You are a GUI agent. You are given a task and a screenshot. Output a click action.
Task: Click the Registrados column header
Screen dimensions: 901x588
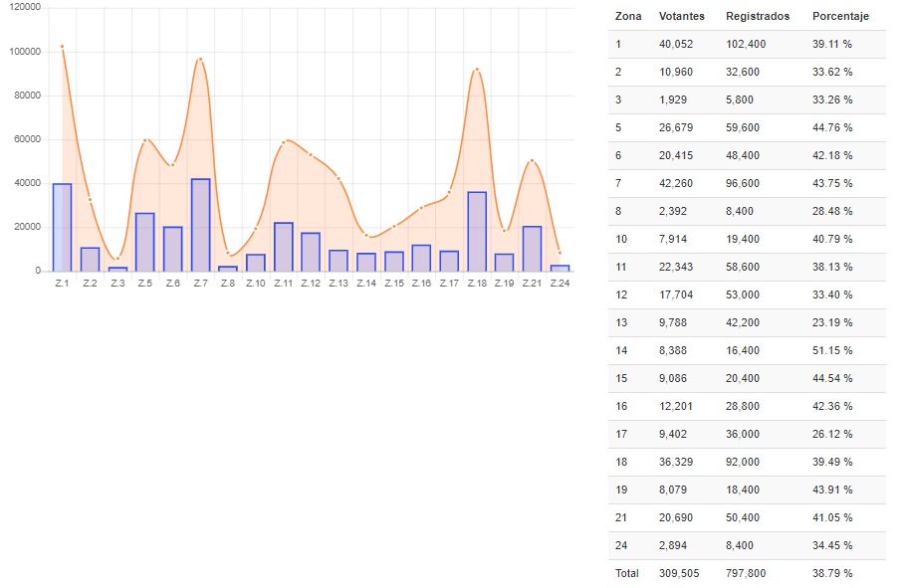(757, 17)
